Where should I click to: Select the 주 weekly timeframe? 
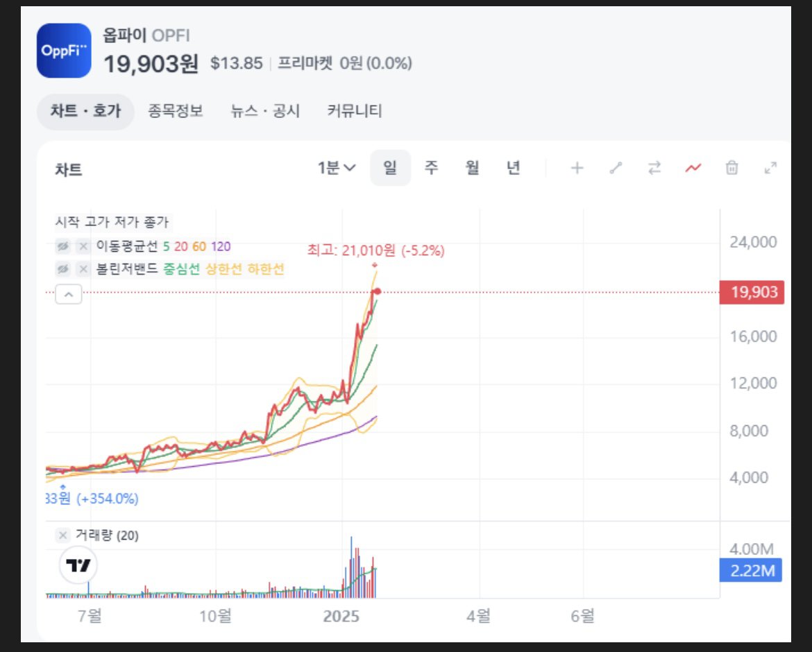click(x=432, y=167)
